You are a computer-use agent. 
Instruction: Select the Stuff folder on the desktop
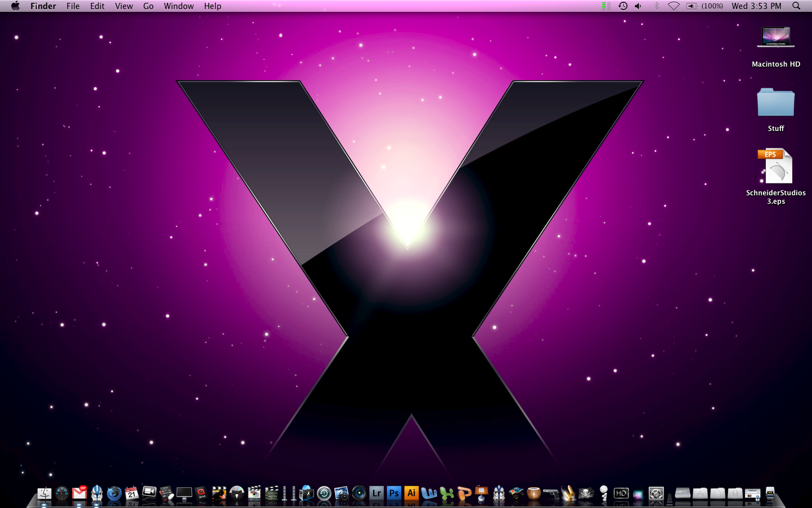[776, 110]
